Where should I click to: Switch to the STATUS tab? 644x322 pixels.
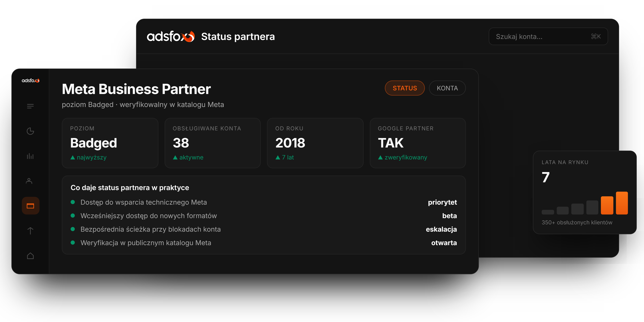pos(405,88)
